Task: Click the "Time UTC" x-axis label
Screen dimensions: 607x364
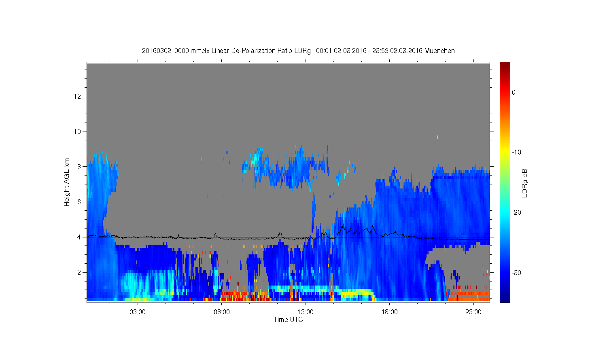Action: click(x=288, y=320)
